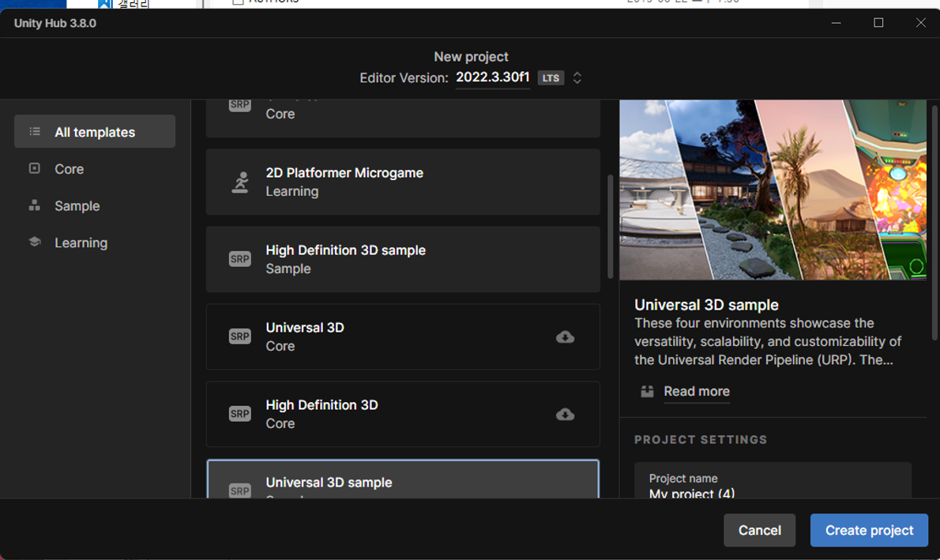940x560 pixels.
Task: Click the LTS badge
Action: pyautogui.click(x=551, y=78)
